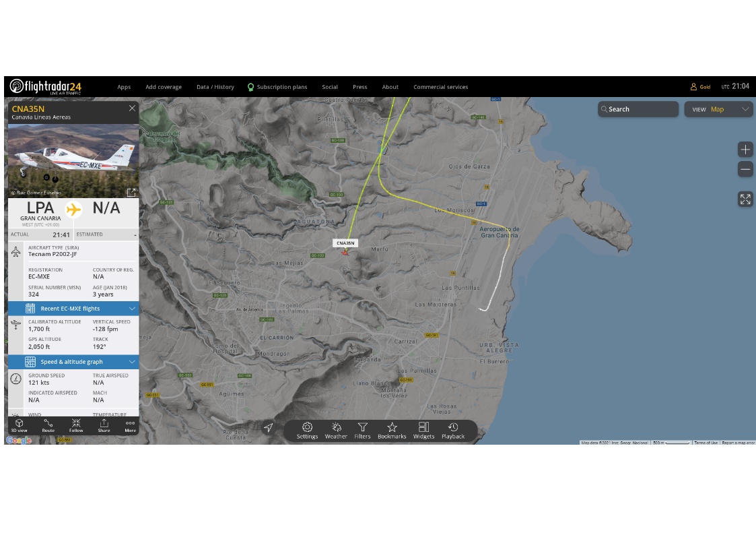Click the ground speed 121 kts value
Image resolution: width=756 pixels, height=535 pixels.
tap(38, 383)
